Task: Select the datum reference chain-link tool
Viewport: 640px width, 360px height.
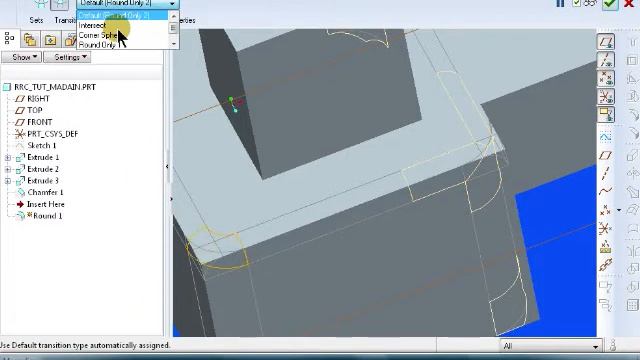Action: coord(606,265)
